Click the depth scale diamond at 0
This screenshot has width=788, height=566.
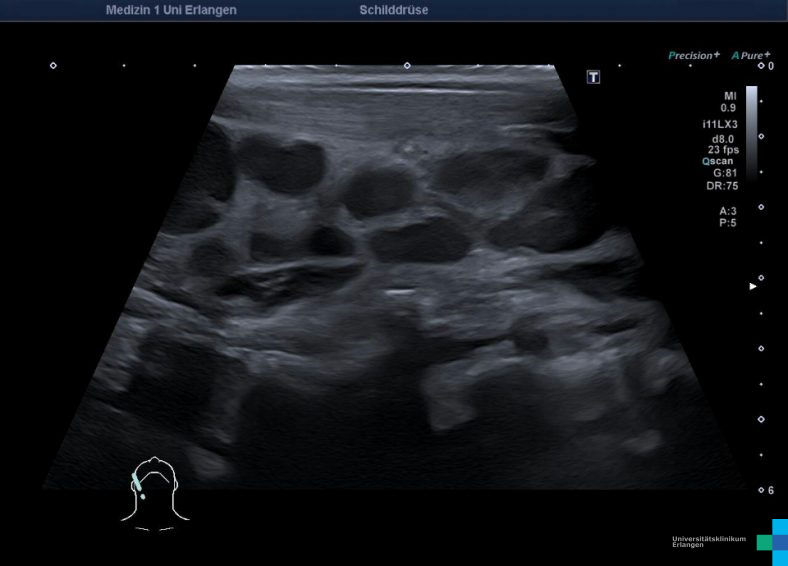point(761,66)
